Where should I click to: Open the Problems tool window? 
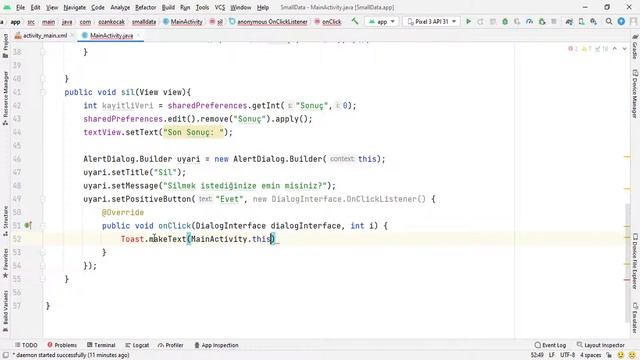(x=62, y=345)
